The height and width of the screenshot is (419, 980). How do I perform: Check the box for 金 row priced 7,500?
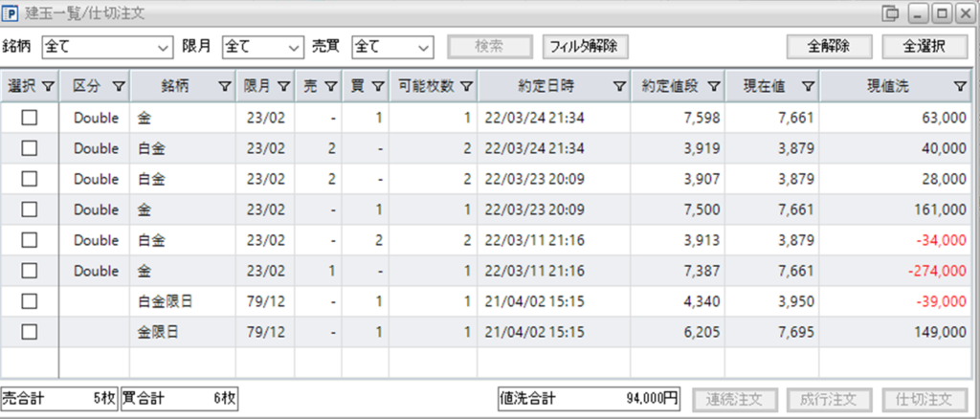[x=30, y=209]
